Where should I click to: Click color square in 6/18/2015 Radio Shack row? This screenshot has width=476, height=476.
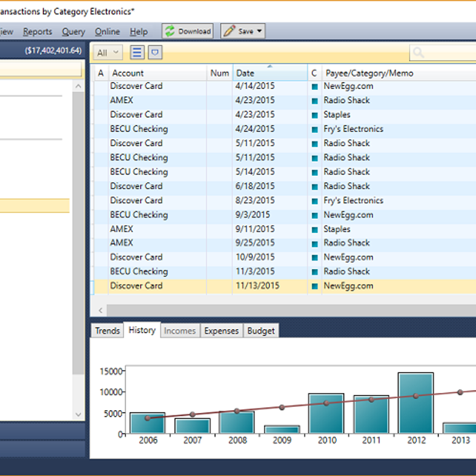point(314,187)
